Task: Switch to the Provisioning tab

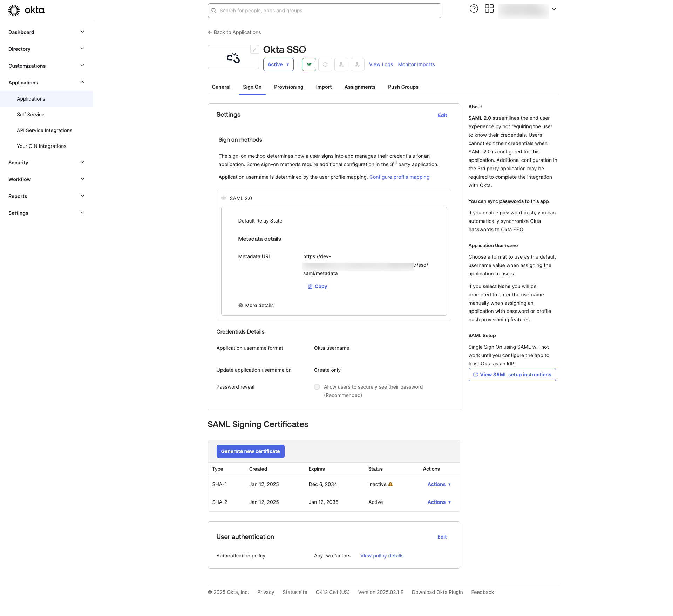Action: click(x=288, y=87)
